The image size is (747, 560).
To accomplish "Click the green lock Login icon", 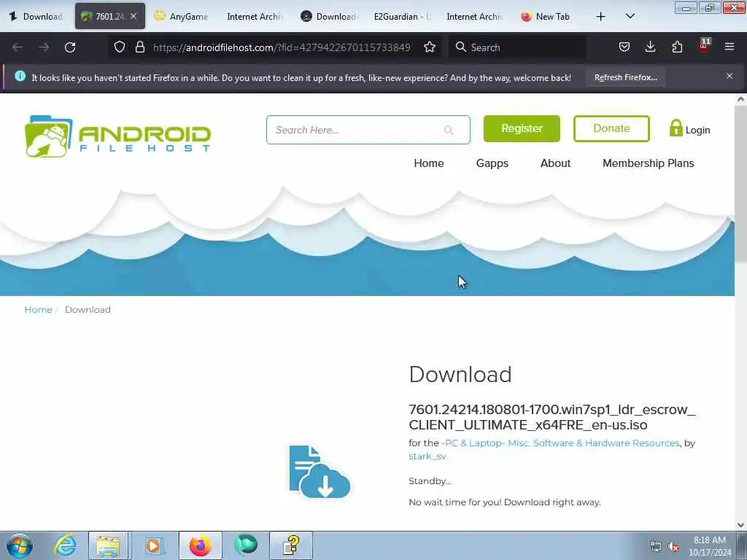I will pyautogui.click(x=676, y=128).
